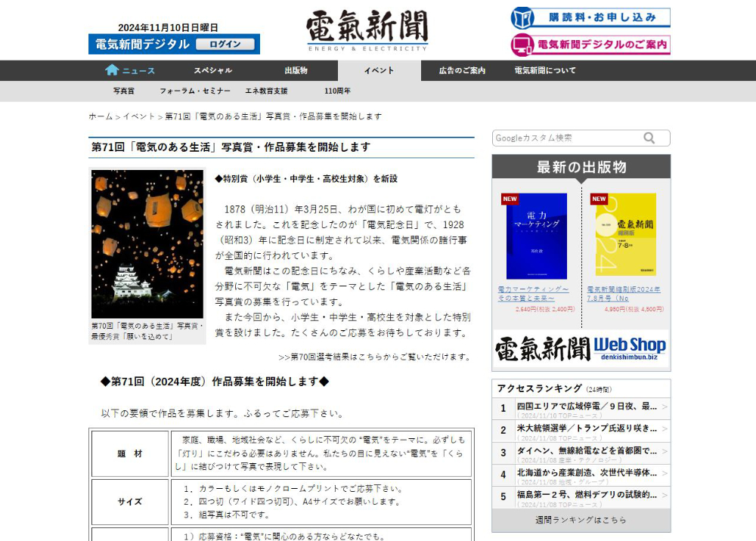This screenshot has height=541, width=756.
Task: Click the book icon on 購読料・お申し込み banner
Action: [x=523, y=17]
